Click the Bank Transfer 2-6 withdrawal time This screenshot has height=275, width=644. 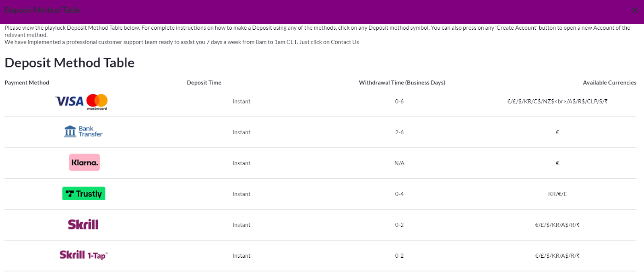[x=399, y=132]
